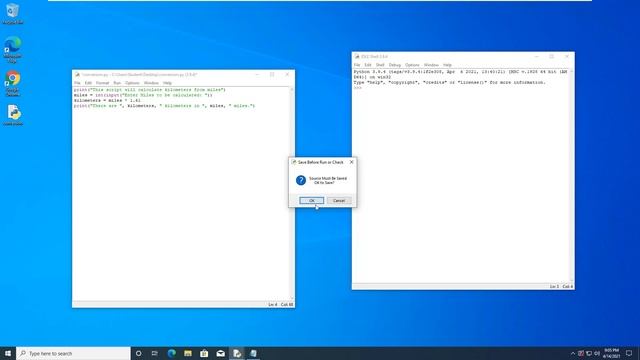The width and height of the screenshot is (640, 360).
Task: Open Help menu in the editor window
Action: pyautogui.click(x=167, y=83)
